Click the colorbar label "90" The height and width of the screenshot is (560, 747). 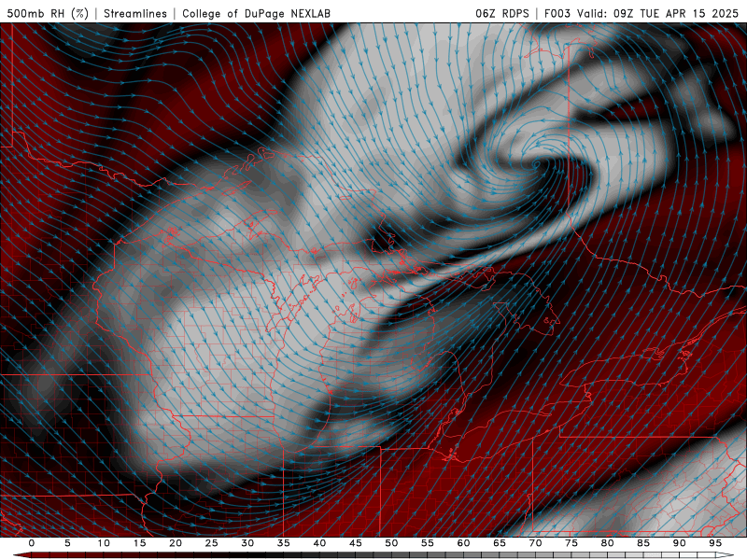[x=679, y=543]
